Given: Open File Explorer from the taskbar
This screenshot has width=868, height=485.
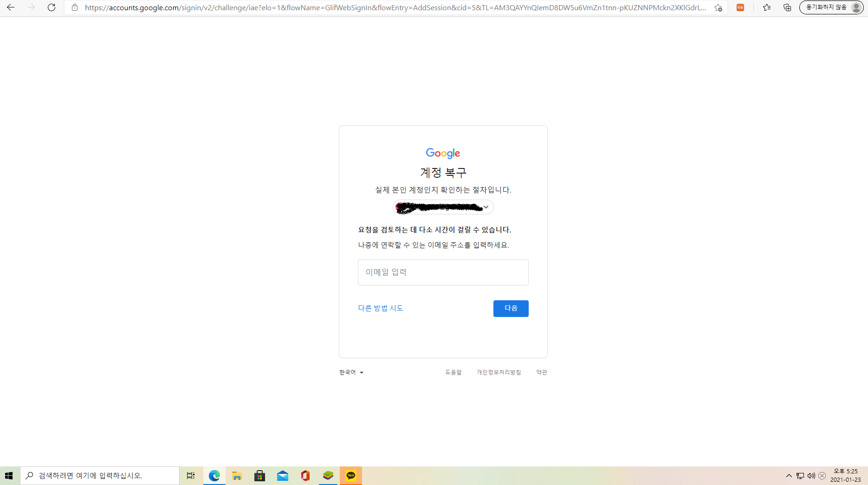Looking at the screenshot, I should point(237,475).
